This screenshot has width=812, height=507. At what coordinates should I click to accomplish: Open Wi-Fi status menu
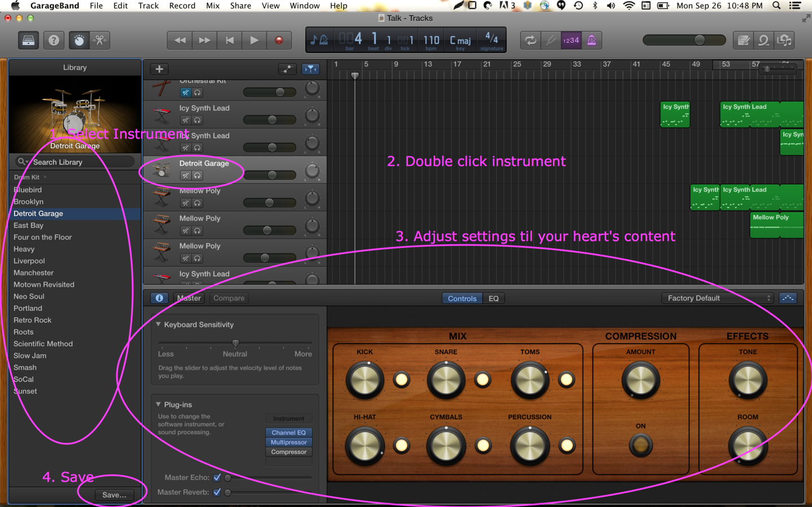[629, 6]
